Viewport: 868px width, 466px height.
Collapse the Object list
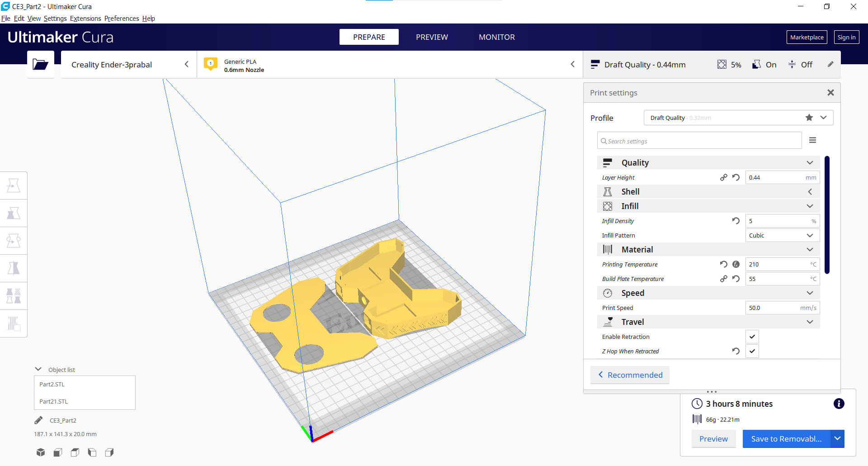(38, 369)
